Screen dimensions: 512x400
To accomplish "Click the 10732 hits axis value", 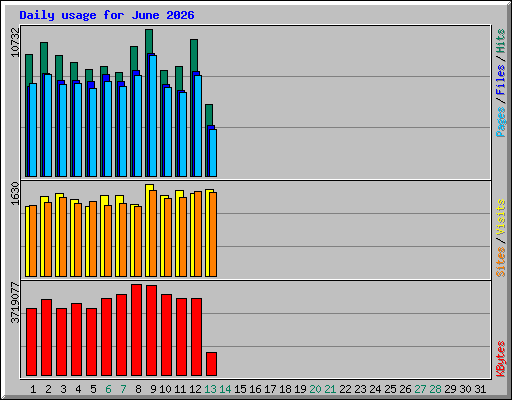I will 15,42.
